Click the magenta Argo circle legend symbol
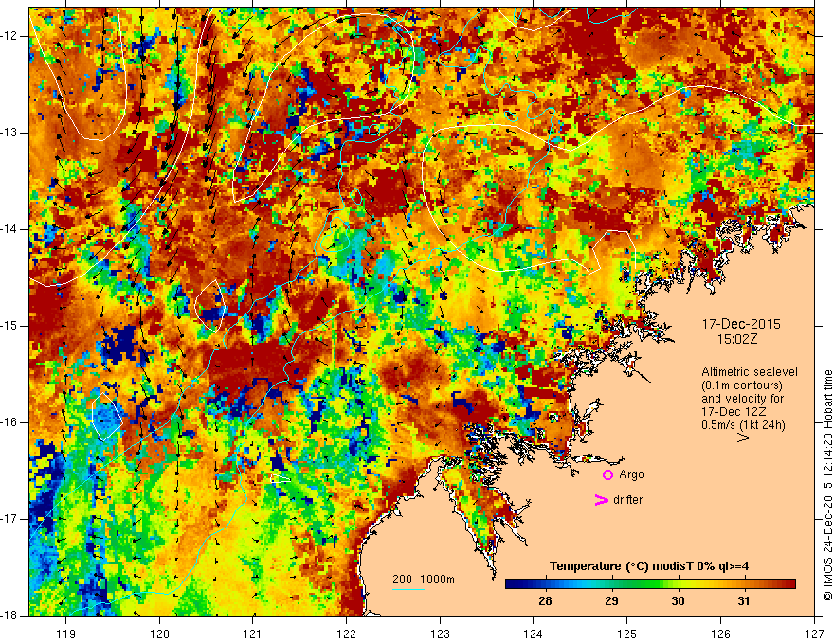The image size is (834, 644). coord(607,475)
